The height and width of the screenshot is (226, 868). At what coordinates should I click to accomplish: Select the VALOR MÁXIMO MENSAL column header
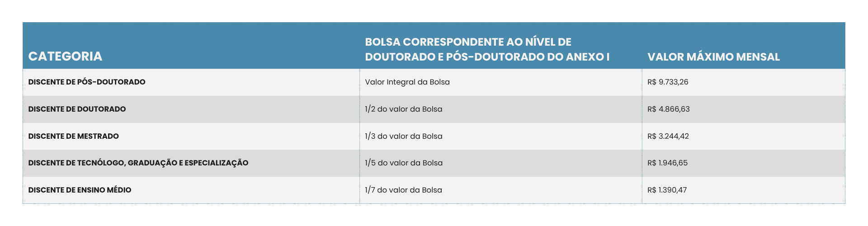[x=713, y=57]
